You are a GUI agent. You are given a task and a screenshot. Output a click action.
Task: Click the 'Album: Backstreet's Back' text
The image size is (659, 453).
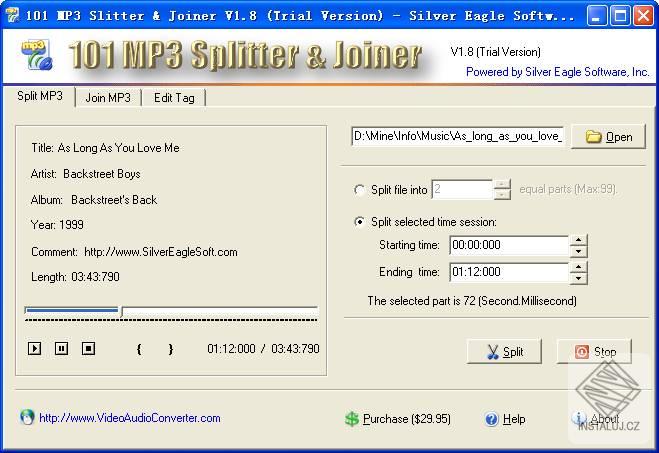(94, 200)
